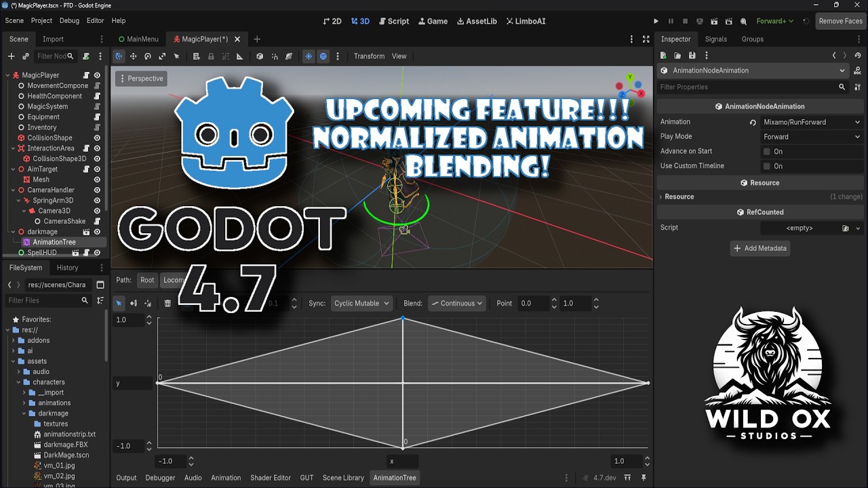
Task: Open the Blend dropdown showing Continuous
Action: coord(456,304)
